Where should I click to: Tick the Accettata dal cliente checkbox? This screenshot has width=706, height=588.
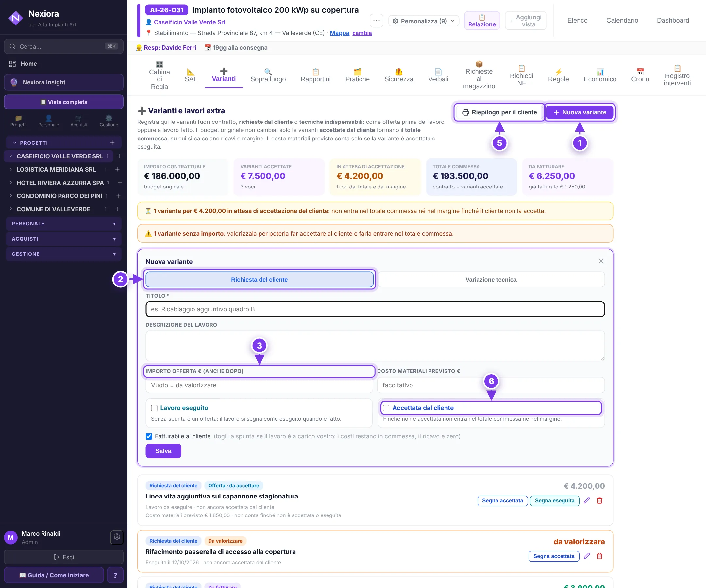[x=386, y=408]
